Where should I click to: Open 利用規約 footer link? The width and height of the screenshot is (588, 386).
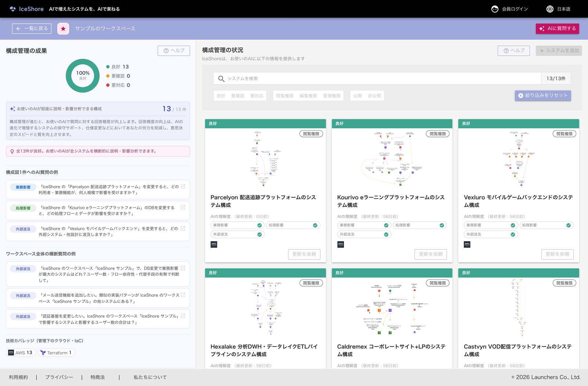tap(18, 377)
